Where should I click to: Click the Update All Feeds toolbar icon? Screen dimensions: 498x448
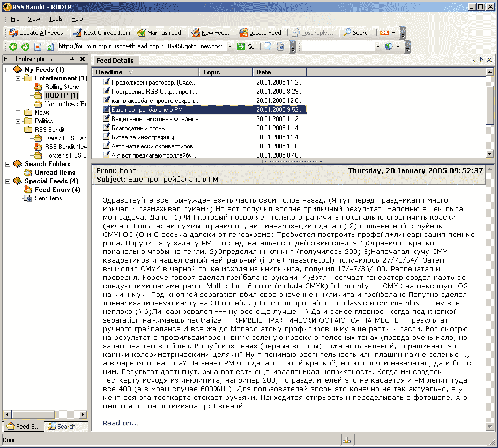coord(13,33)
